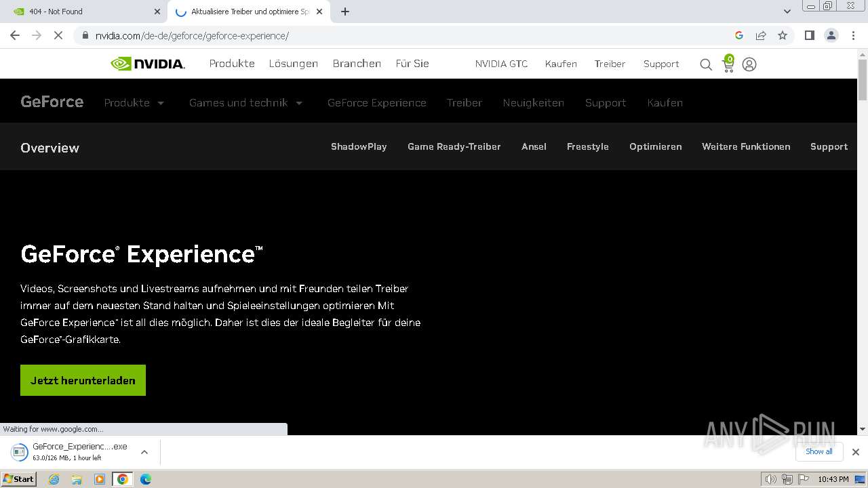Screen dimensions: 868x488
Task: Go to NVIDIA GTC
Action: click(x=501, y=64)
